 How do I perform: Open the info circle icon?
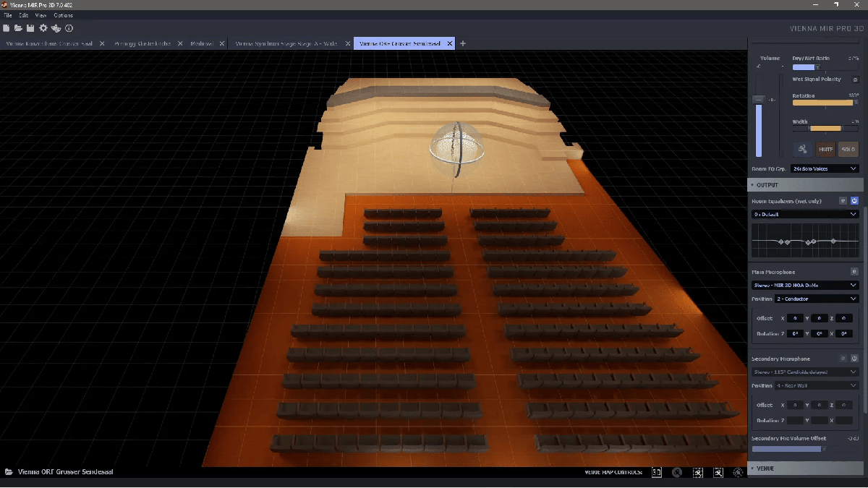click(69, 28)
